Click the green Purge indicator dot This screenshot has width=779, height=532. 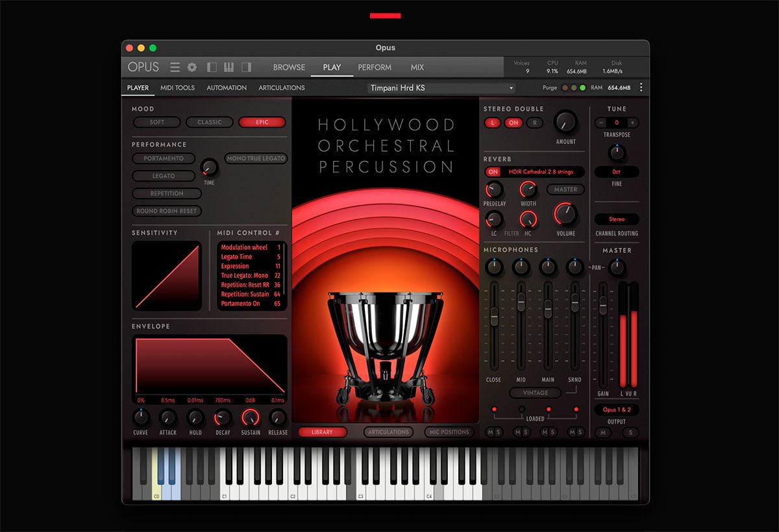tap(582, 88)
